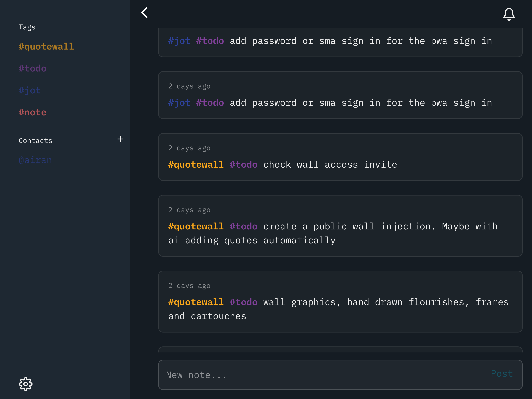Screen dimensions: 532x399
Task: Filter by #todo tag in sidebar
Action: (x=32, y=68)
